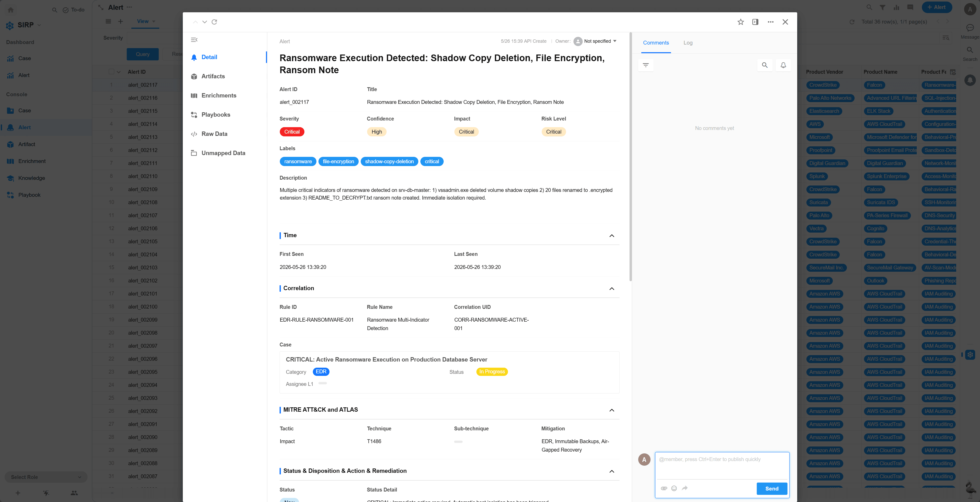
Task: Collapse the Time section
Action: pos(612,236)
